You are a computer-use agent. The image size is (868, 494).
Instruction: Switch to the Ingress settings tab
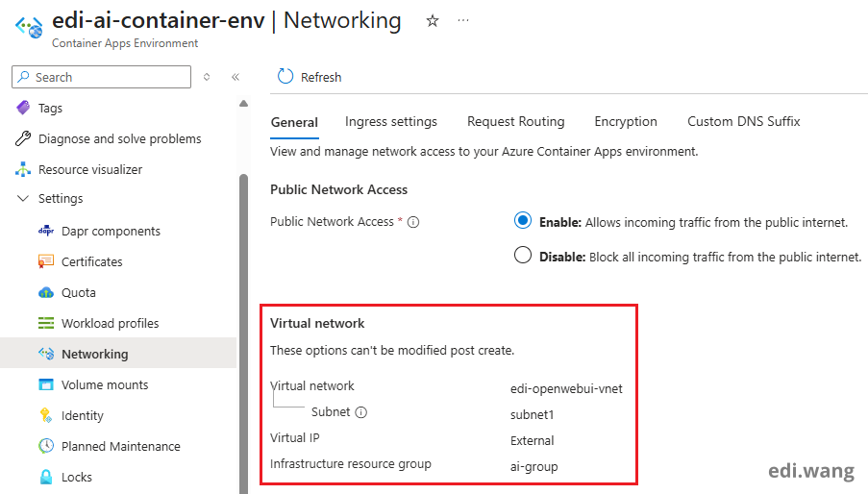(x=390, y=122)
